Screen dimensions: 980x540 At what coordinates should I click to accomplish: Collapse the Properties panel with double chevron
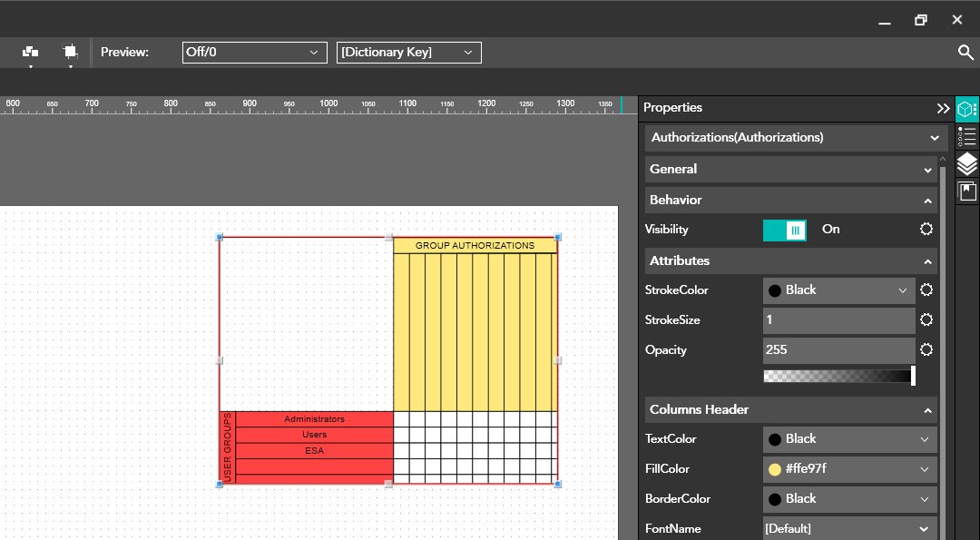(x=943, y=108)
